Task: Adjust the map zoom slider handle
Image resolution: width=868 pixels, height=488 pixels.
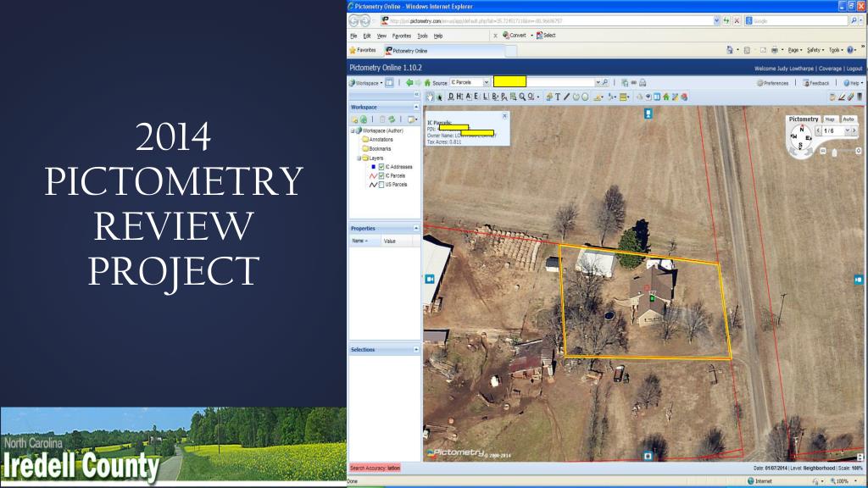Action: pyautogui.click(x=834, y=152)
